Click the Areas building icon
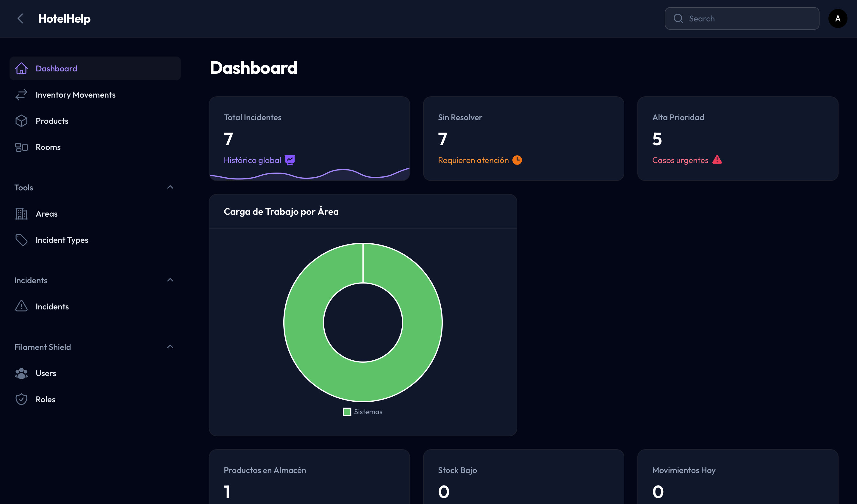 click(x=21, y=214)
